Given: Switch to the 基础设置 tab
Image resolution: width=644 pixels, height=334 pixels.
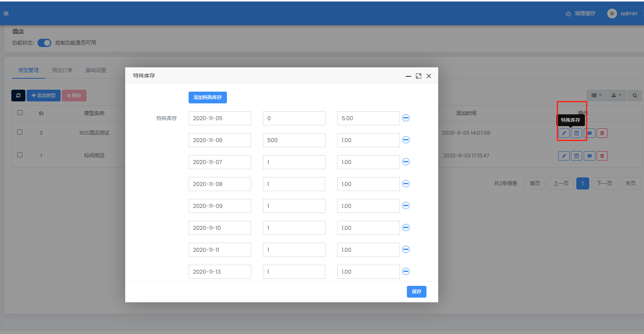Looking at the screenshot, I should (96, 70).
